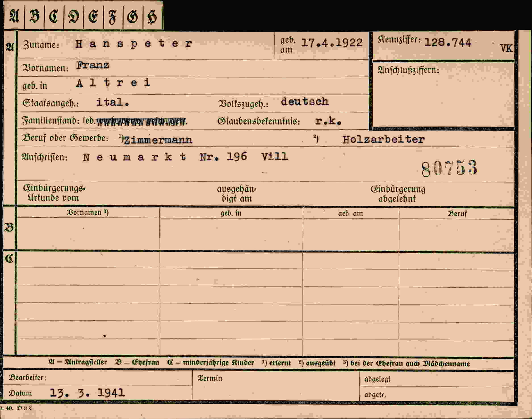Image resolution: width=532 pixels, height=419 pixels.
Task: Click the 'Vornamen 3)' column header
Action: click(88, 212)
